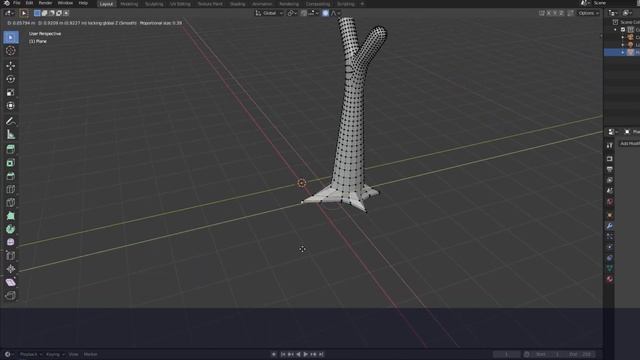
Task: Open the Playback dropdown in timeline
Action: click(x=31, y=354)
